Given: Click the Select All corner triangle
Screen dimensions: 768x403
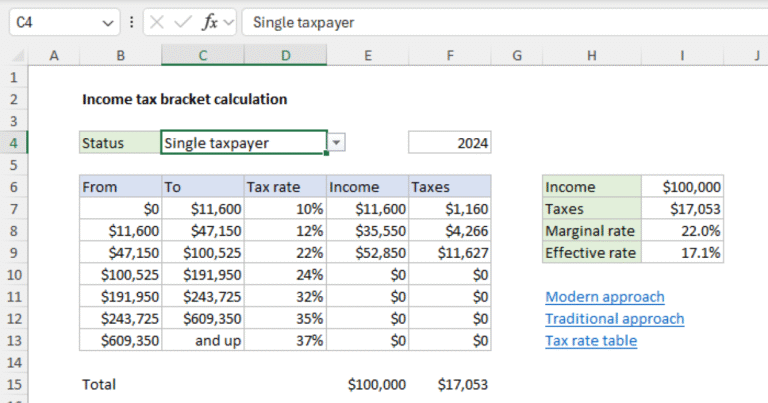Looking at the screenshot, I should 18,56.
